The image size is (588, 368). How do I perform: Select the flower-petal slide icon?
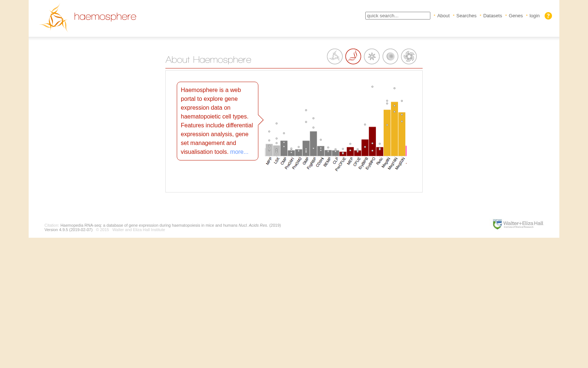coord(372,56)
